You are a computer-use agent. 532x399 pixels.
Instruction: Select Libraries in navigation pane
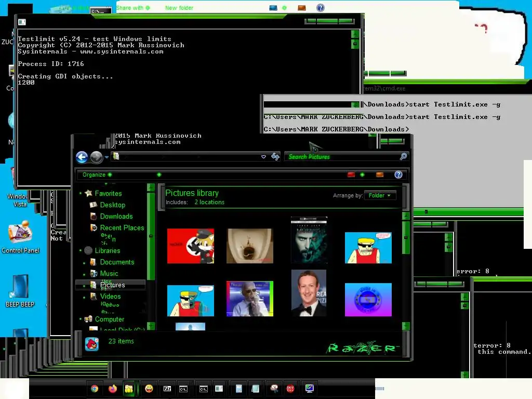108,251
